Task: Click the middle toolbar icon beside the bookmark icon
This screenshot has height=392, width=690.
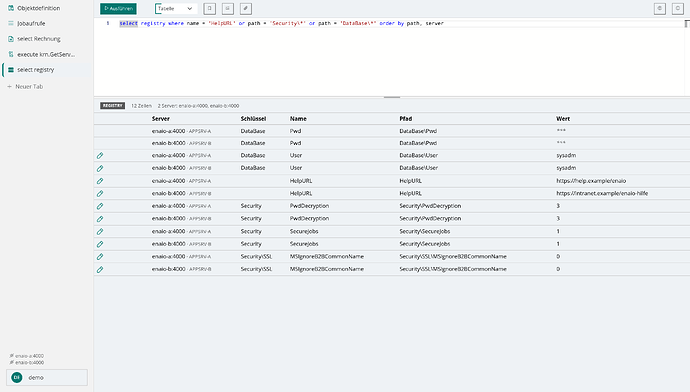Action: 228,8
